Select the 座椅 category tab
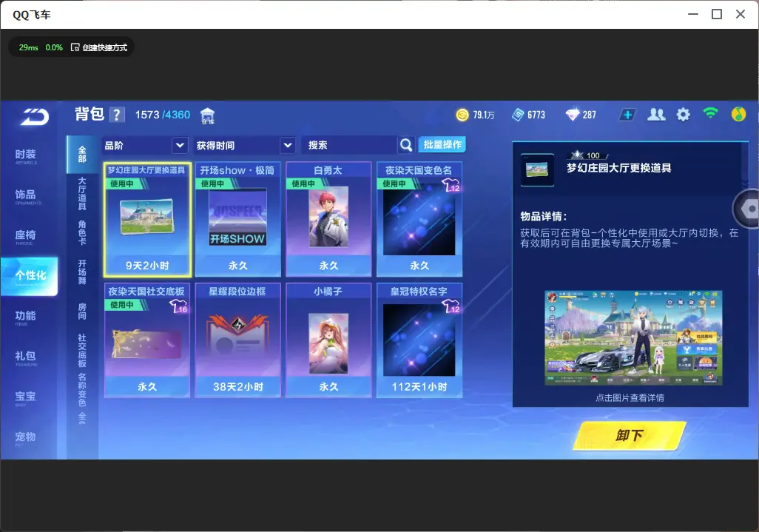759x532 pixels. pos(26,237)
